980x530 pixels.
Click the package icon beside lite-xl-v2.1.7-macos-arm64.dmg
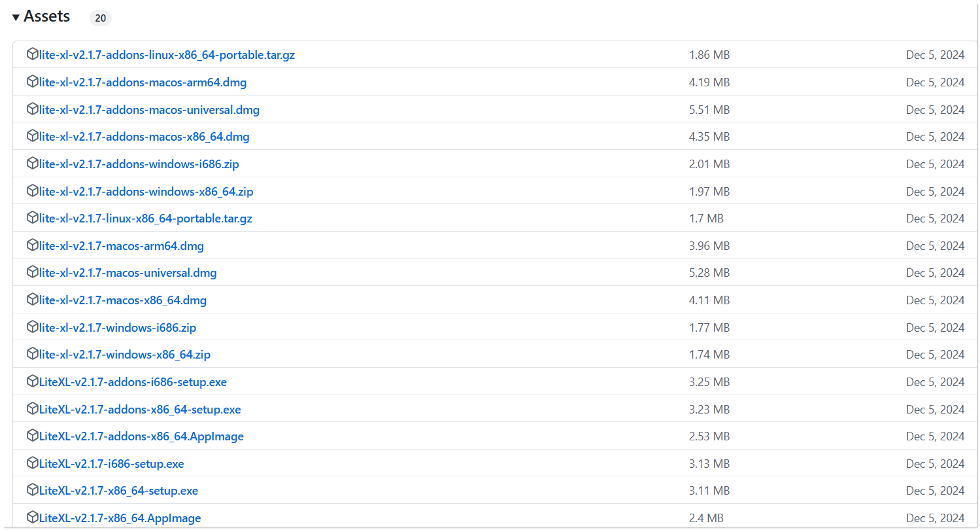[x=32, y=245]
